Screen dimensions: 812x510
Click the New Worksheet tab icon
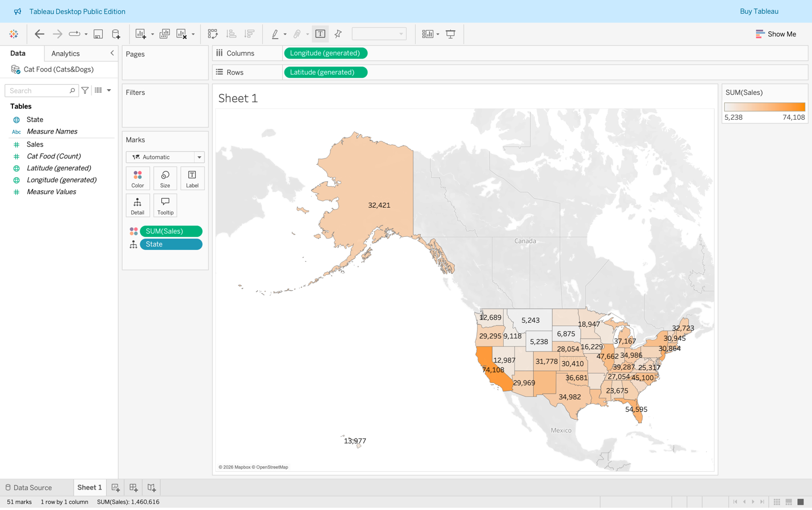(x=116, y=488)
